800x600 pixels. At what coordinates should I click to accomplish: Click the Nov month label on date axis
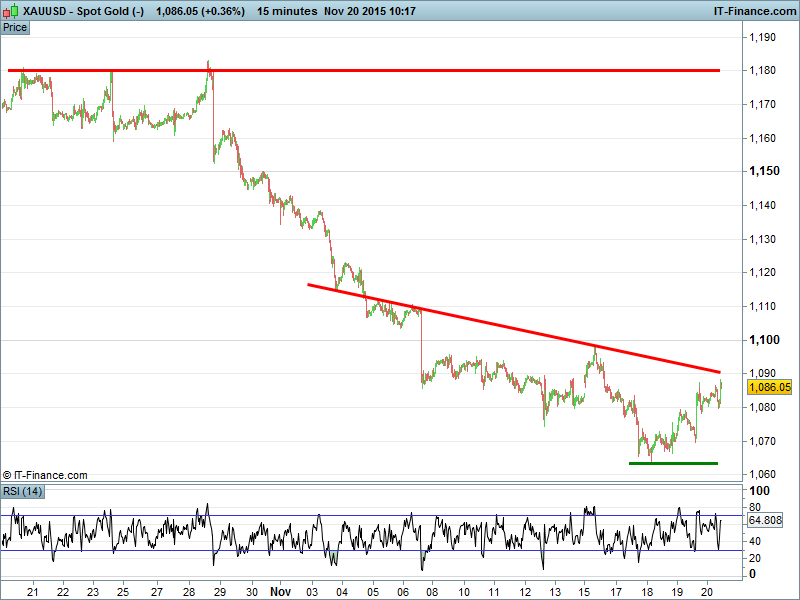[279, 591]
